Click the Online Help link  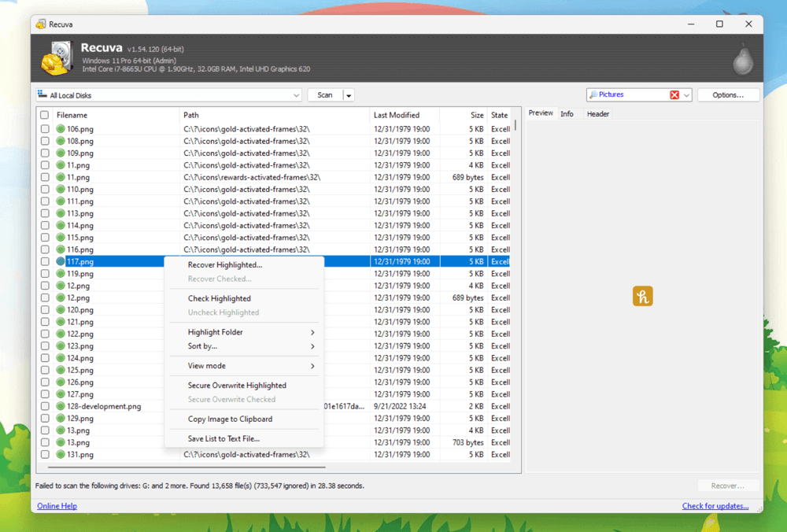[57, 505]
